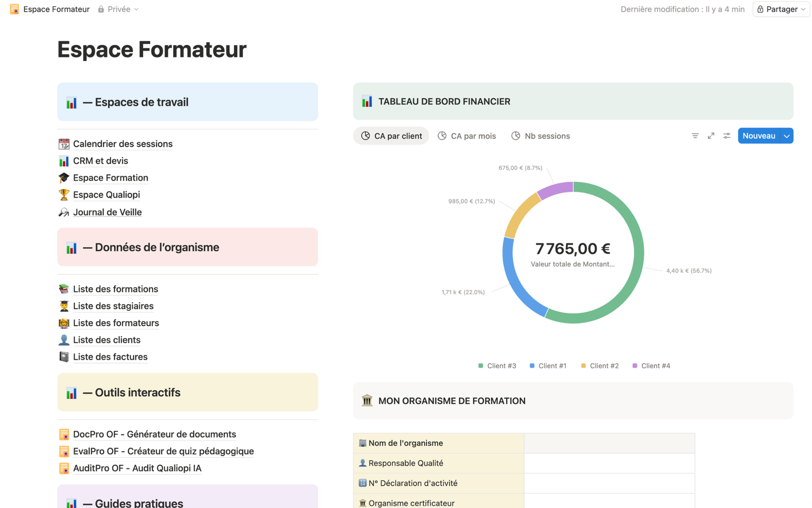Select the Espace Qualiopi trophy icon
The image size is (812, 508).
pos(64,195)
